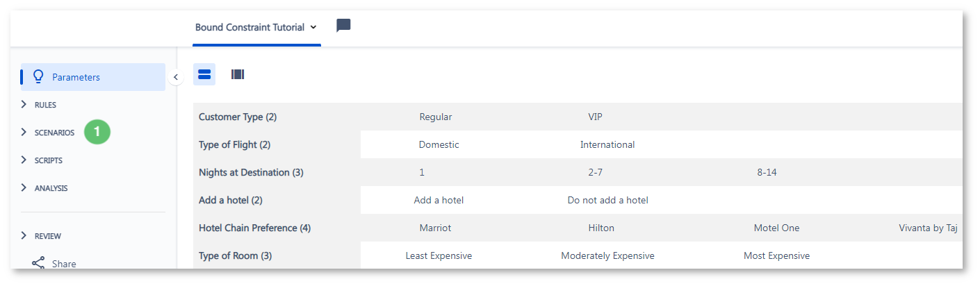Select the Parameters sidebar item
Viewport: 980px width, 286px height.
click(93, 77)
